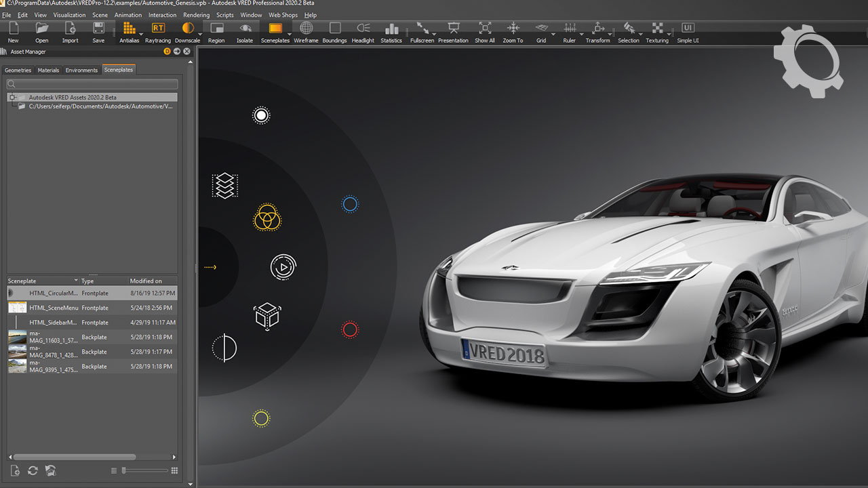The image size is (868, 488).
Task: Click the Simple UI button
Action: 688,28
